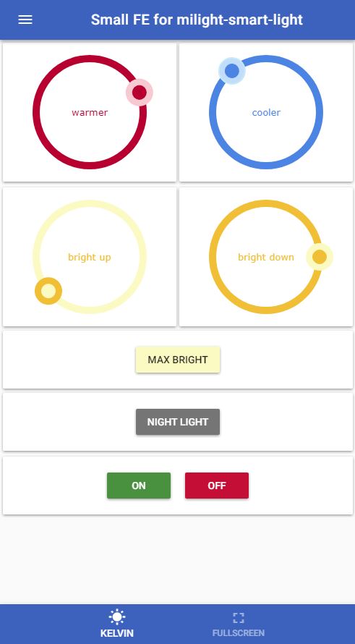Open the hamburger navigation menu
The image size is (355, 644).
tap(25, 20)
